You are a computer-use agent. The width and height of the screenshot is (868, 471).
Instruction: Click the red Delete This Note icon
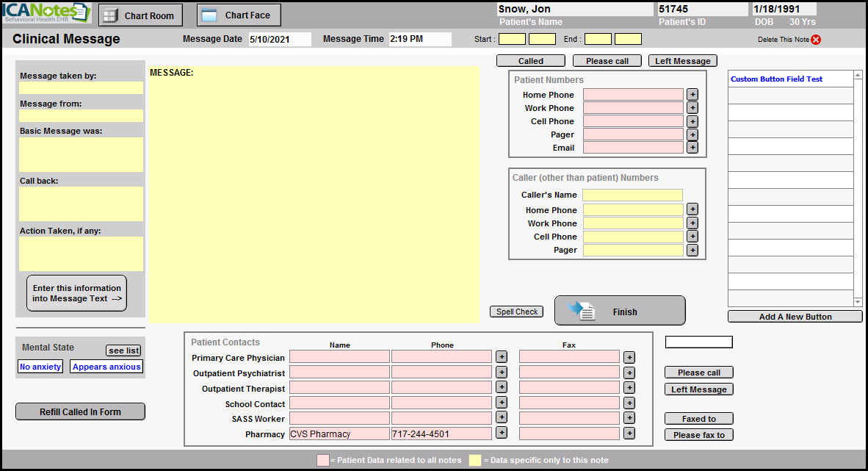point(815,40)
